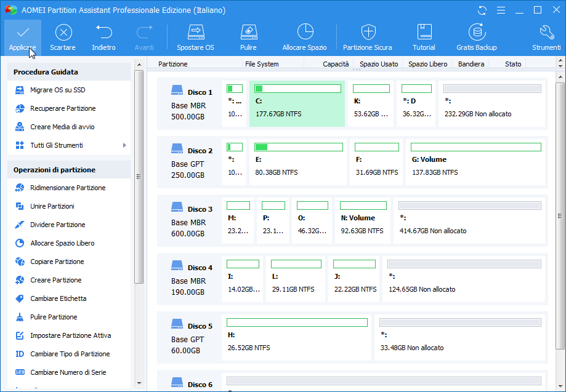Click disk map vertical scrollbar thumb

tap(560, 215)
